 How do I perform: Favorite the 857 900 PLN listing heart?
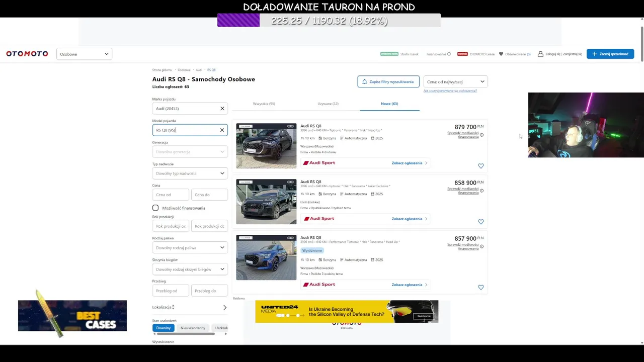pos(481,288)
